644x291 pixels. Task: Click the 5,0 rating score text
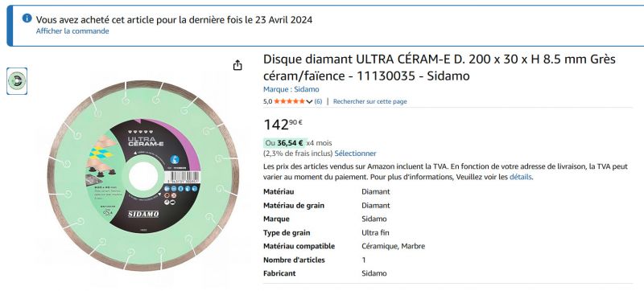click(267, 101)
